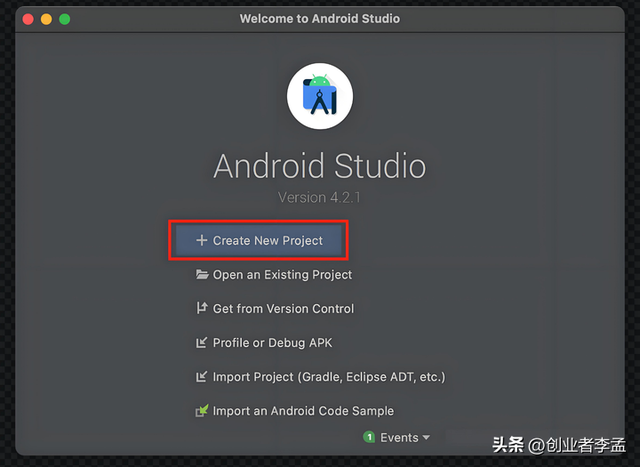Click the plus icon beside Create New Project
The height and width of the screenshot is (467, 640).
pyautogui.click(x=202, y=240)
